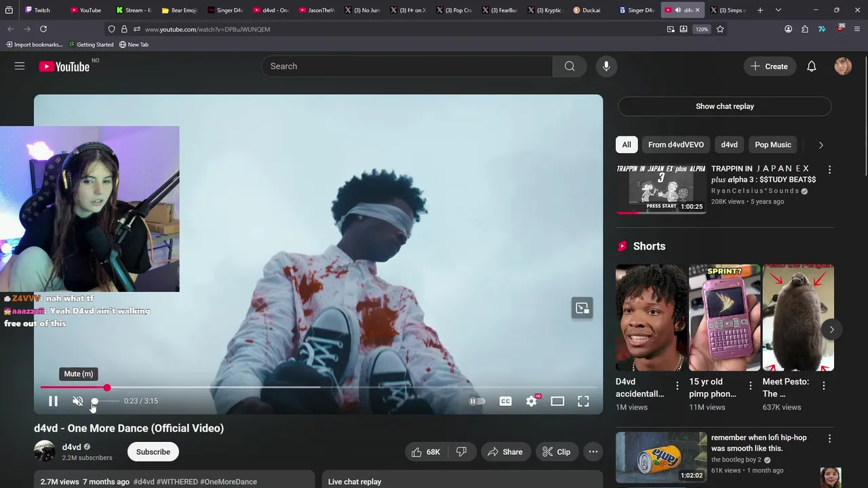Go to YouTube home via logo
The height and width of the screenshot is (488, 868).
64,66
